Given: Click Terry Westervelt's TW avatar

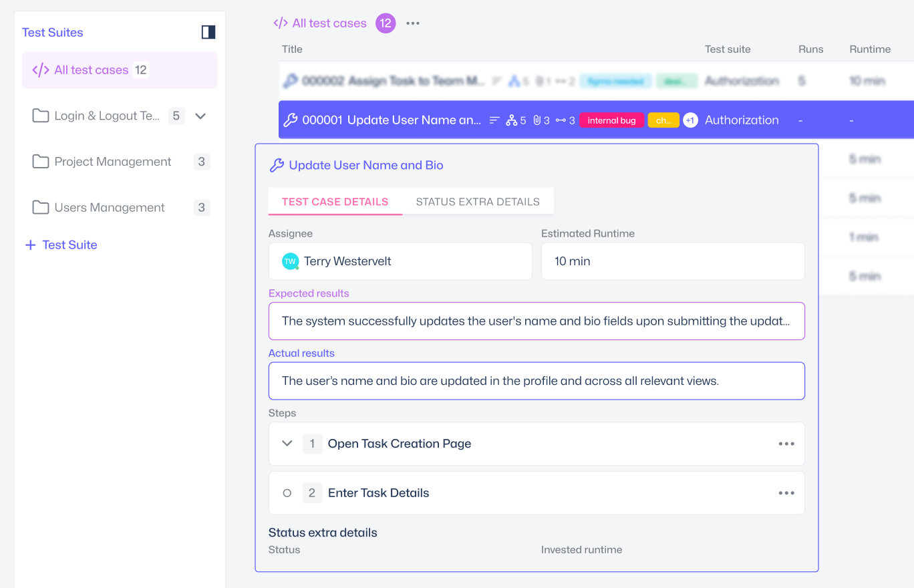Looking at the screenshot, I should tap(290, 261).
